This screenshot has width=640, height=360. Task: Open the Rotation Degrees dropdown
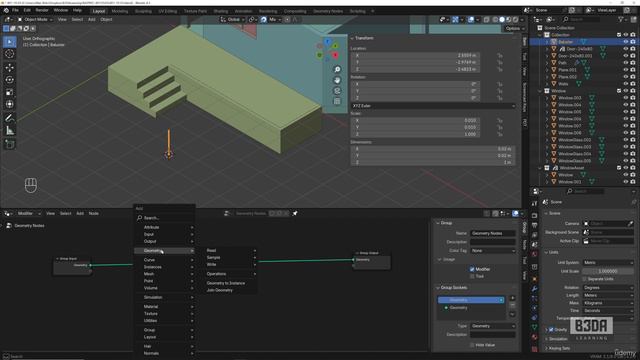pyautogui.click(x=608, y=288)
